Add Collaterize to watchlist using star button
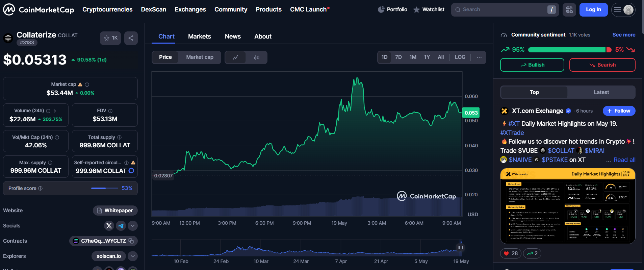This screenshot has width=644, height=270. pyautogui.click(x=110, y=38)
